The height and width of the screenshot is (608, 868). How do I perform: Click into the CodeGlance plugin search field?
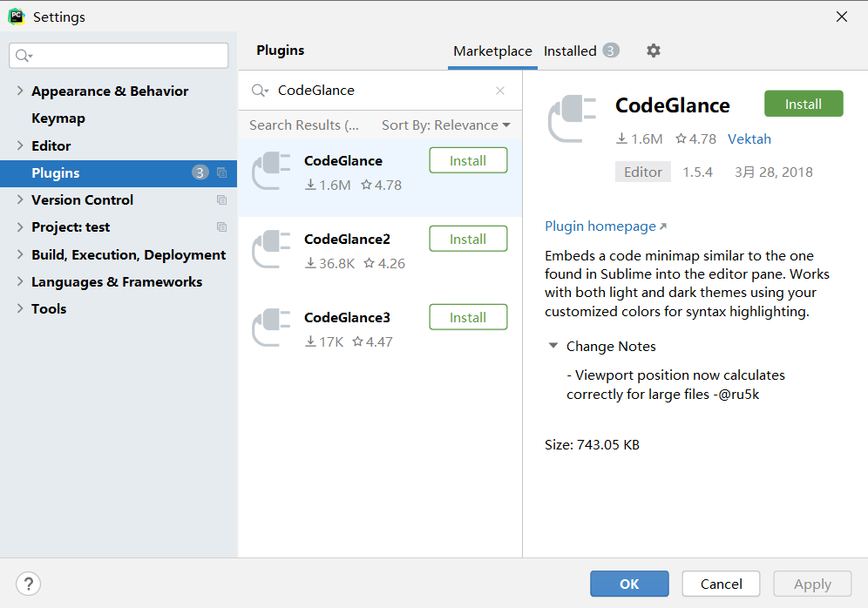pyautogui.click(x=382, y=91)
